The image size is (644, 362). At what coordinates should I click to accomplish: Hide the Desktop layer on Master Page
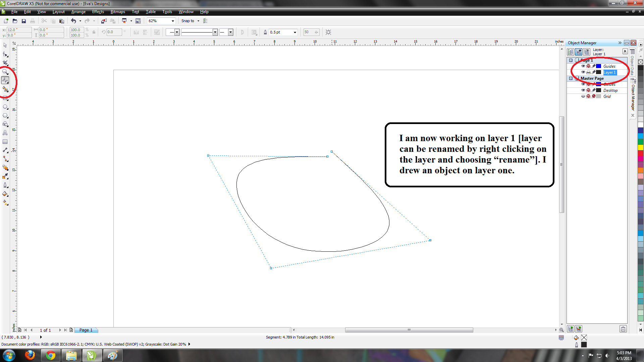[583, 90]
